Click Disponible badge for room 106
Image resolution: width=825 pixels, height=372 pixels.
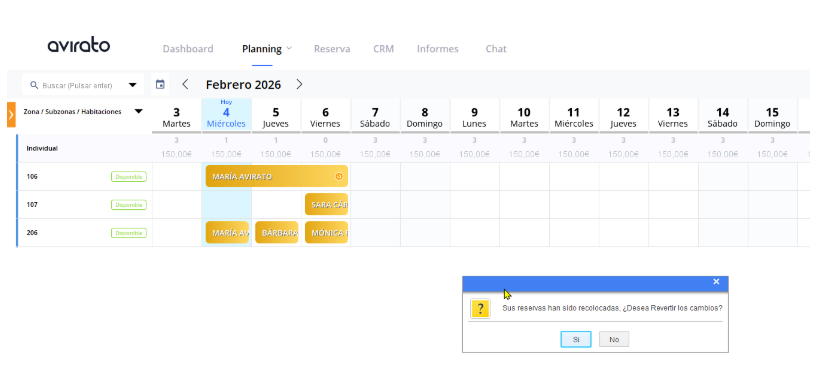tap(129, 177)
